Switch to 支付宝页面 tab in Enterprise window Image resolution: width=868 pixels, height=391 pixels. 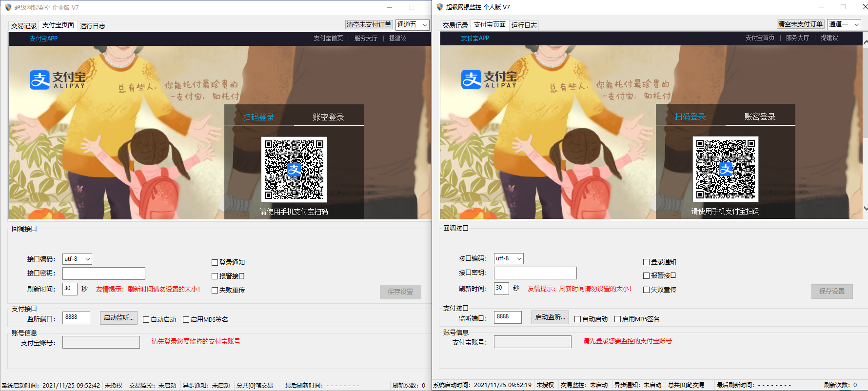pyautogui.click(x=58, y=25)
